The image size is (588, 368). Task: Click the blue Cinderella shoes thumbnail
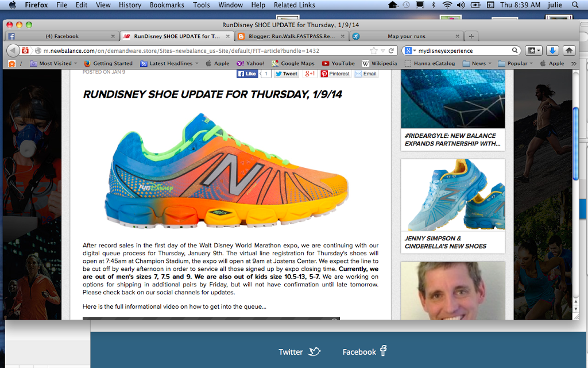452,194
